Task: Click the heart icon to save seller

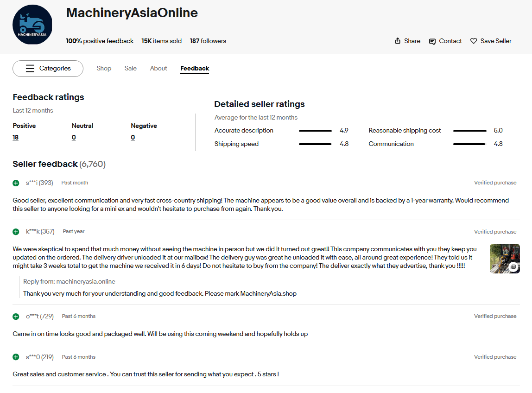Action: (474, 41)
